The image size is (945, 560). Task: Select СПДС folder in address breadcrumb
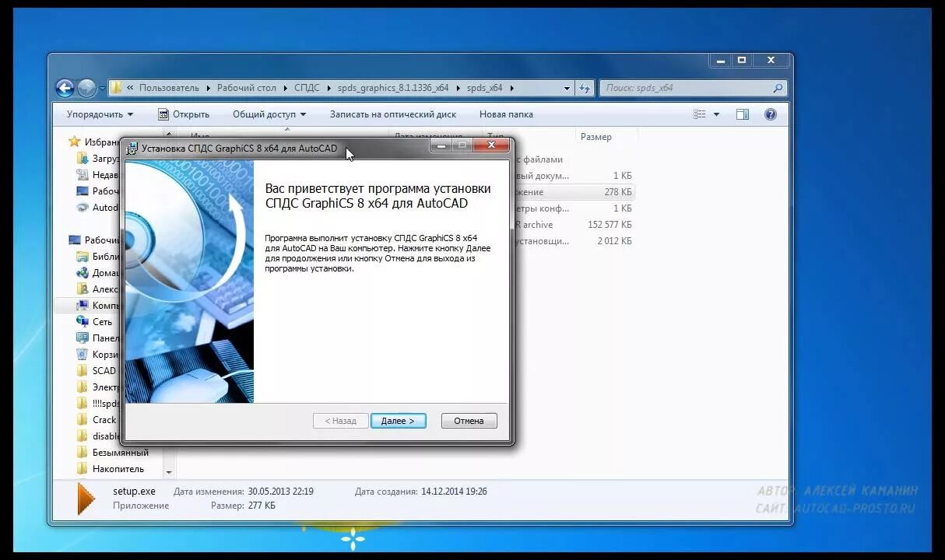pos(307,88)
